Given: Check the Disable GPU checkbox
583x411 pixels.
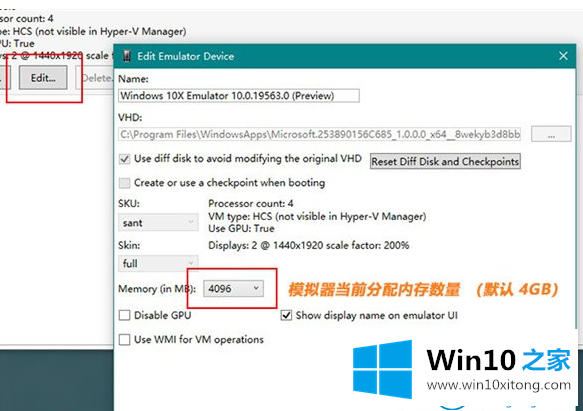Looking at the screenshot, I should 125,315.
